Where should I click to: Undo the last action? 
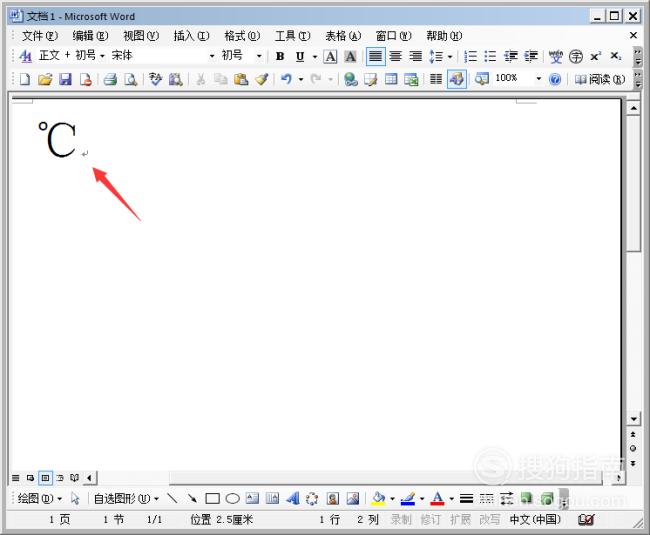(286, 79)
